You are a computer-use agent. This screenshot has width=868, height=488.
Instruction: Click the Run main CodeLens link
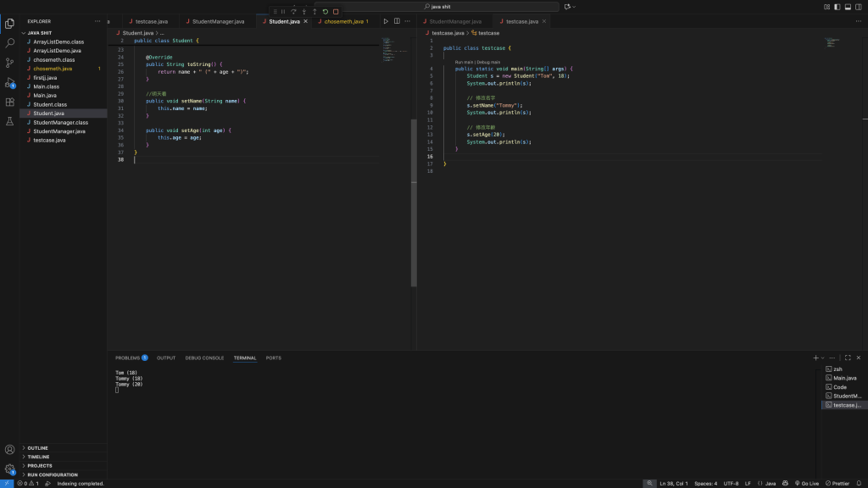click(464, 62)
